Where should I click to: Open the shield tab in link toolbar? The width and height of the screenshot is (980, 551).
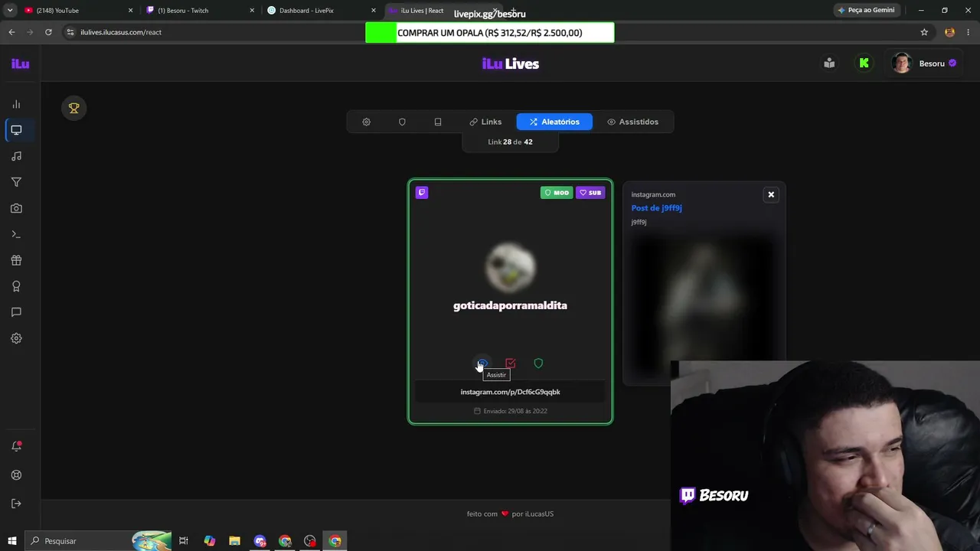pyautogui.click(x=402, y=122)
